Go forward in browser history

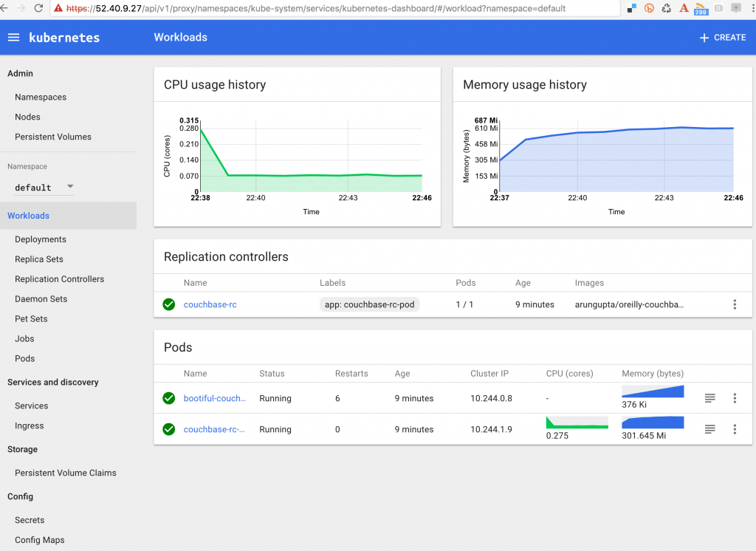click(21, 8)
